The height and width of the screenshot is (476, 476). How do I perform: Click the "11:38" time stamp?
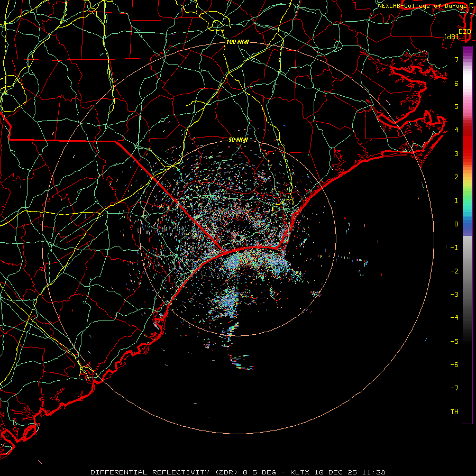(374, 472)
